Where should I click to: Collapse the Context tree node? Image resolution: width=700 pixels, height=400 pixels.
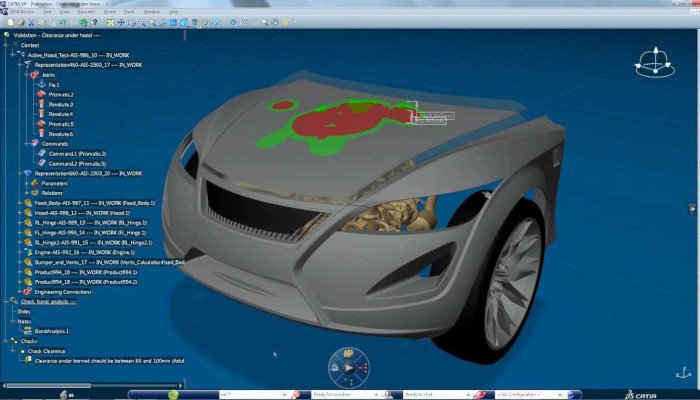click(x=6, y=45)
